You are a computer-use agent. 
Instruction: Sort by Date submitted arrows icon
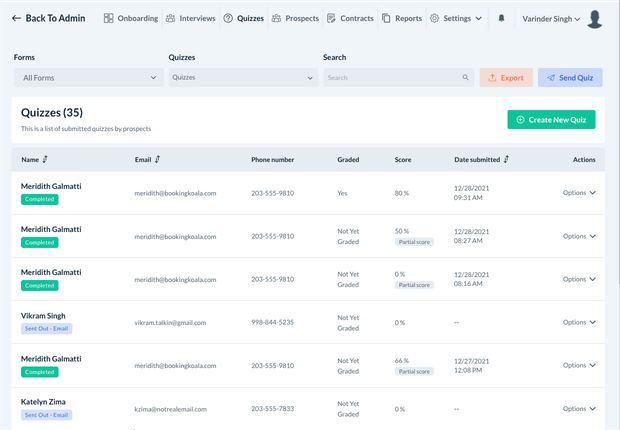(x=506, y=159)
